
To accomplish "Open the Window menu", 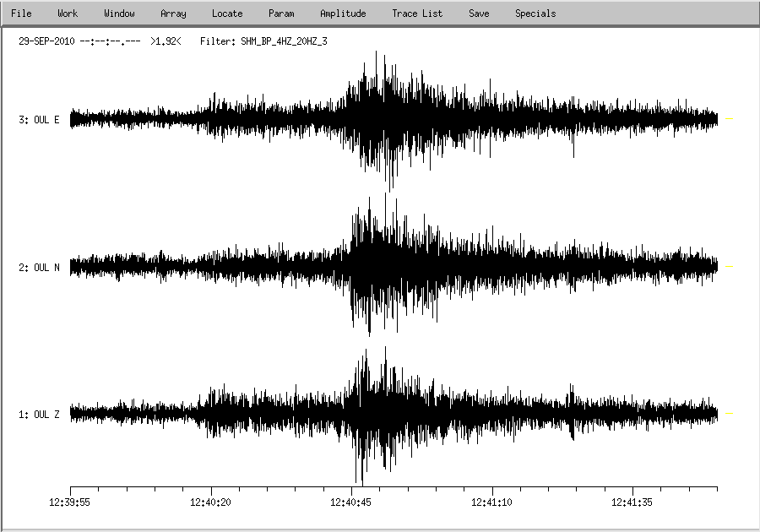I will point(119,14).
